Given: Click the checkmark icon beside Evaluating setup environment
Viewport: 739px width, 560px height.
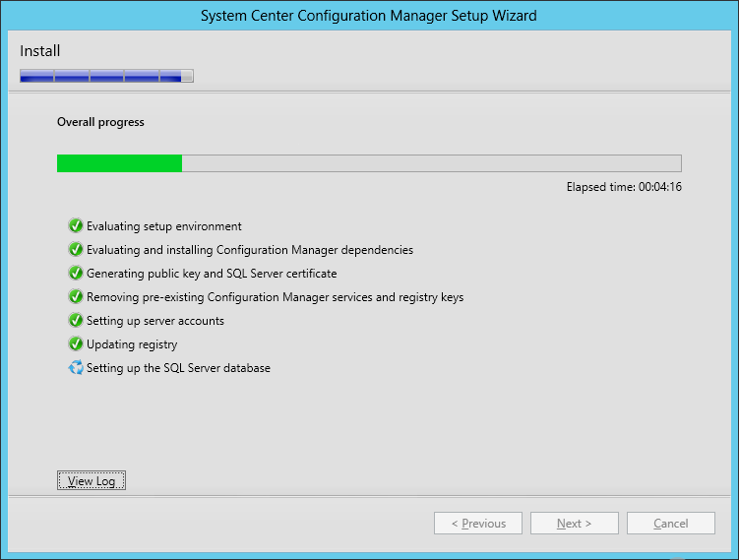Looking at the screenshot, I should pos(76,225).
